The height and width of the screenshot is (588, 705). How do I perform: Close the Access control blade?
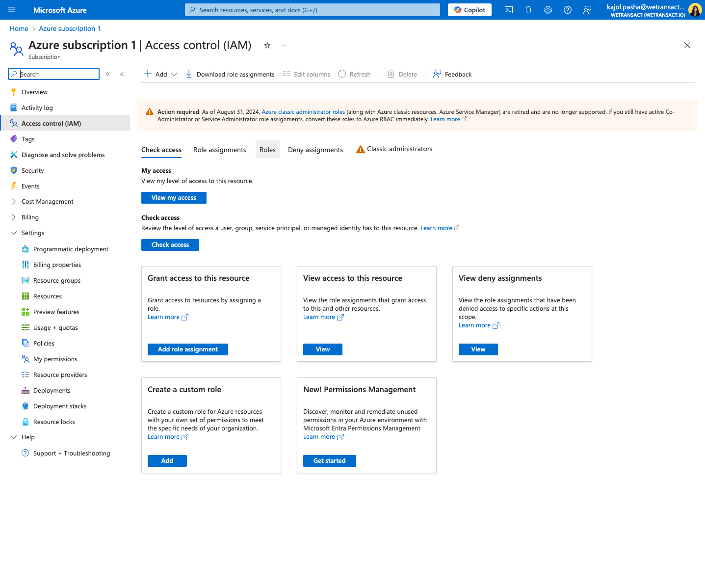[687, 45]
